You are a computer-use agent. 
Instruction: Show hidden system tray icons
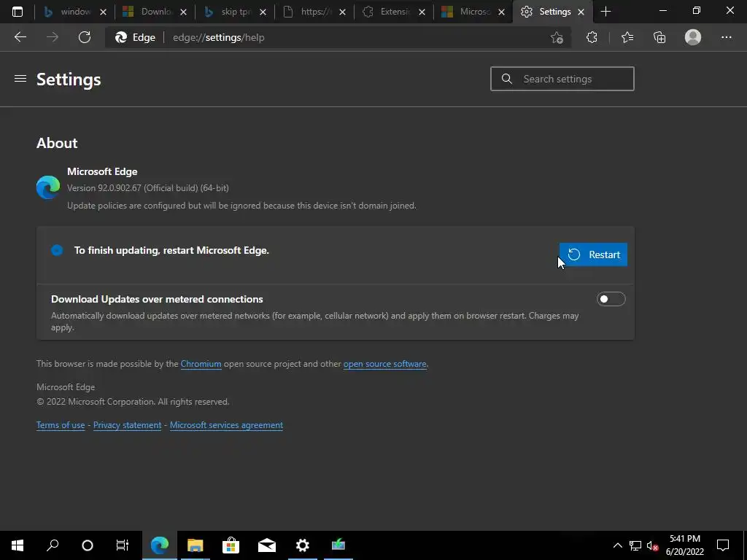(617, 545)
